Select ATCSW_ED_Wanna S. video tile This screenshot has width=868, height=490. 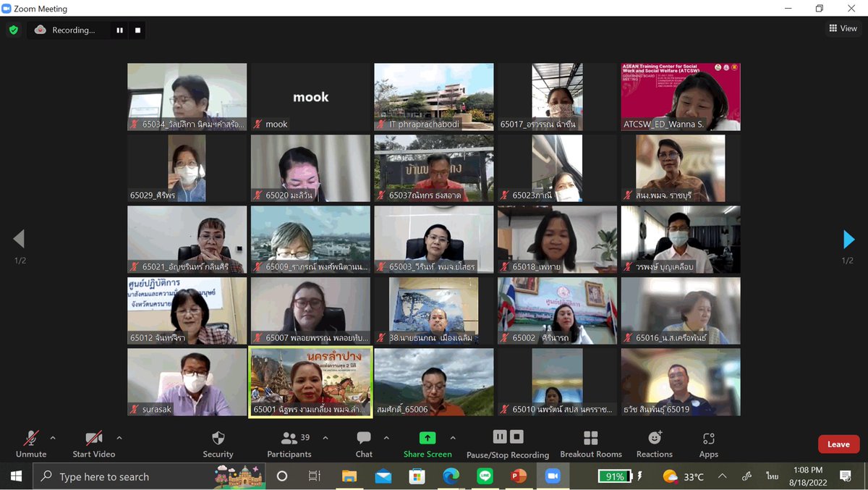tap(681, 97)
